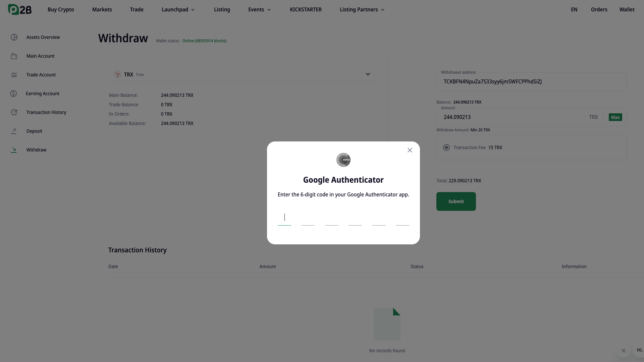
Task: Open Buy Crypto in top navigation
Action: [x=61, y=9]
